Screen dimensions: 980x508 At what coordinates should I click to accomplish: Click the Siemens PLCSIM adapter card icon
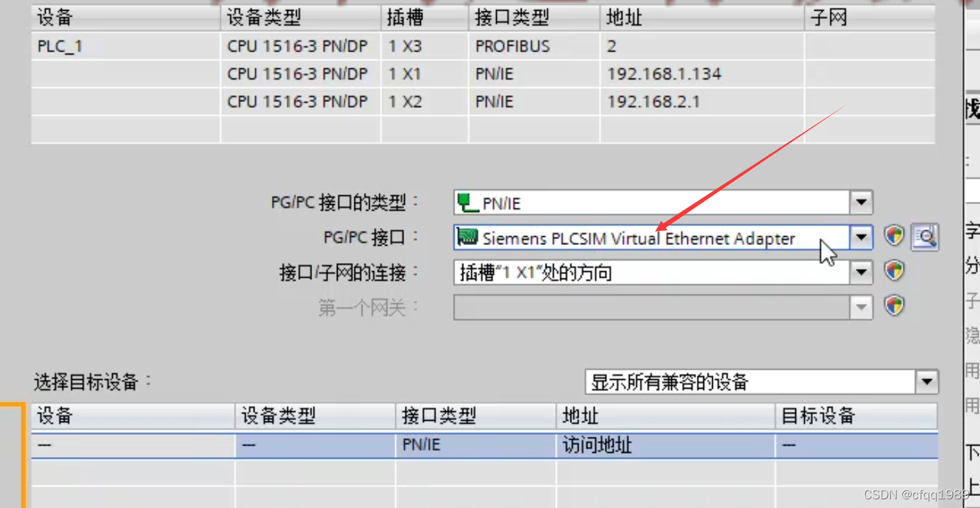(x=467, y=237)
